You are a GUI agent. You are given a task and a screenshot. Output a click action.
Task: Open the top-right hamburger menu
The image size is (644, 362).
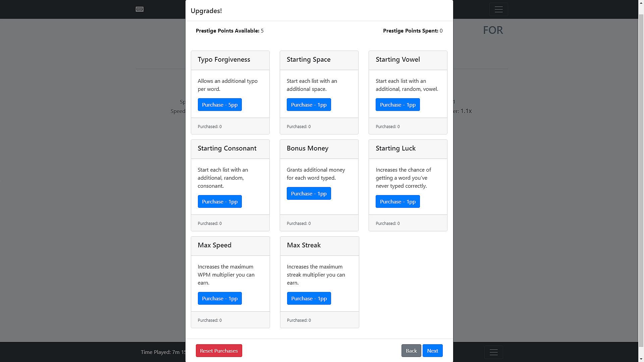(498, 9)
